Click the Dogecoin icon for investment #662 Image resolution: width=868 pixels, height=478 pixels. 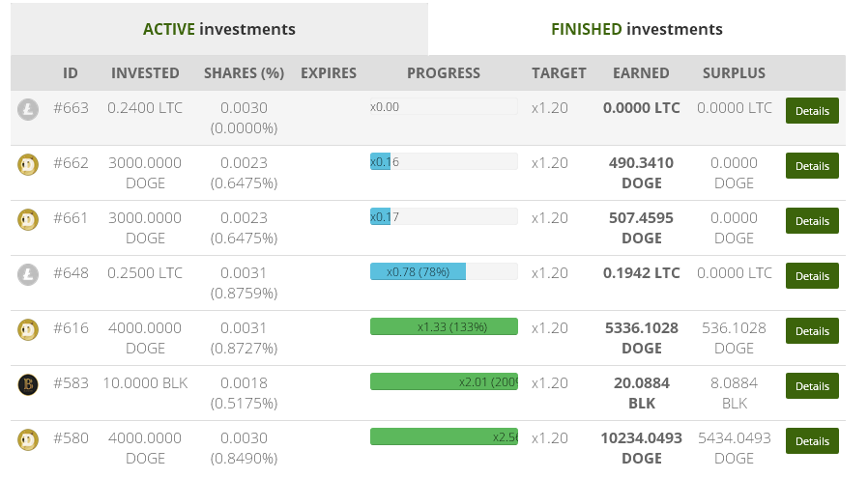28,164
